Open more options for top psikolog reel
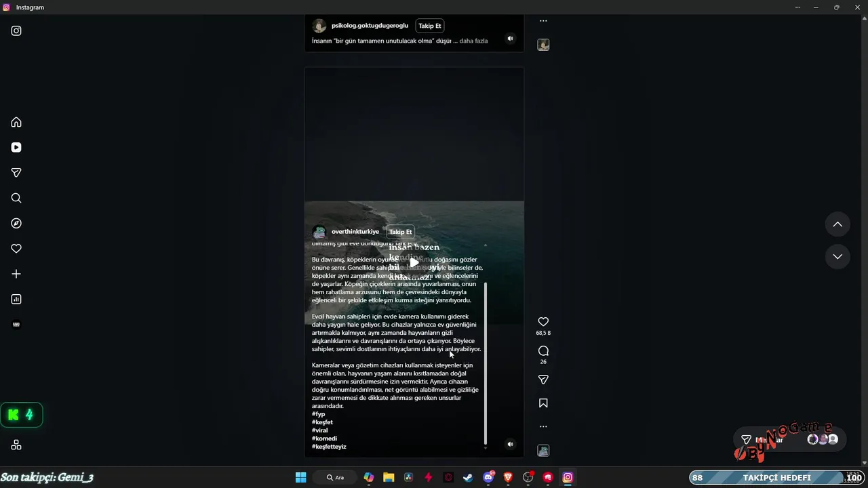This screenshot has height=488, width=868. click(543, 21)
